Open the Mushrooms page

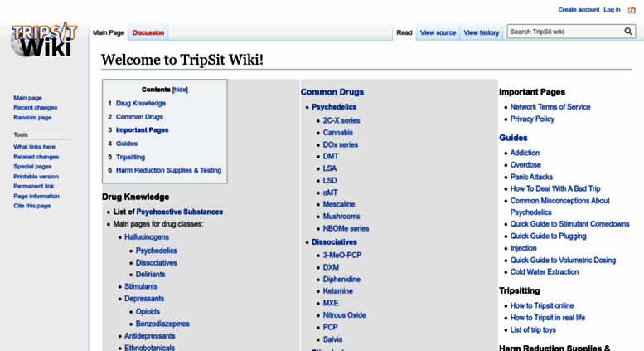[x=341, y=217]
